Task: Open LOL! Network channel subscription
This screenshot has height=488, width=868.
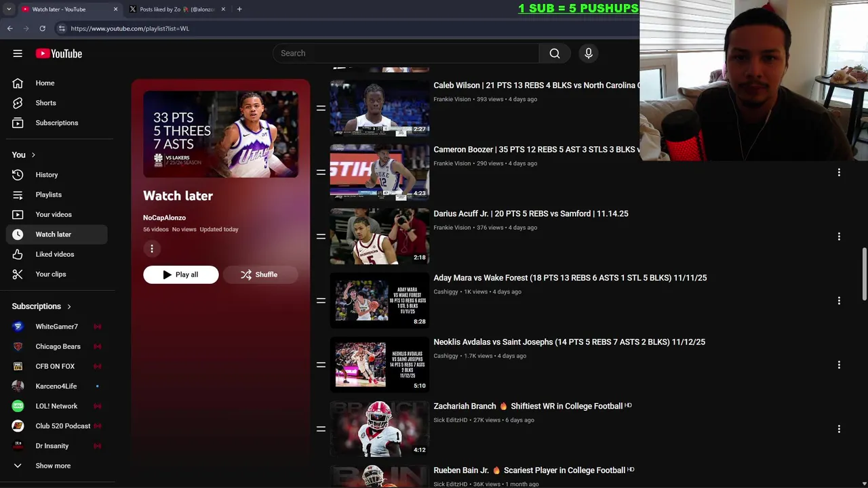Action: pos(57,406)
